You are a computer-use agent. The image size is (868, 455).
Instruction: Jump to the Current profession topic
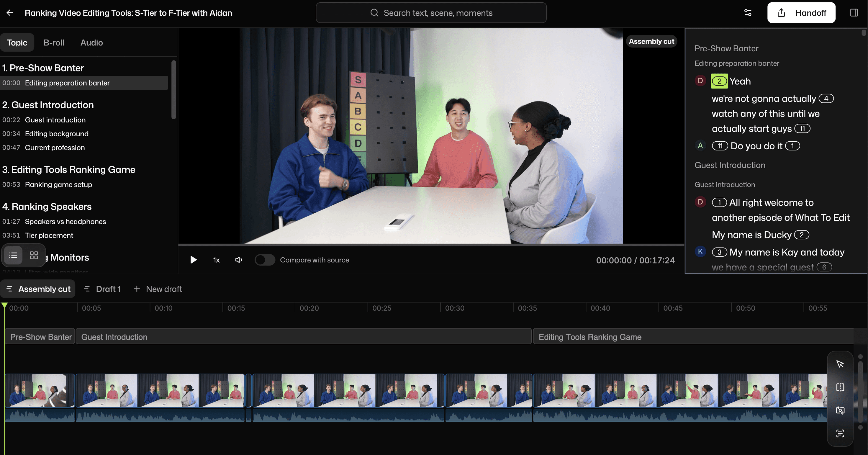point(84,148)
